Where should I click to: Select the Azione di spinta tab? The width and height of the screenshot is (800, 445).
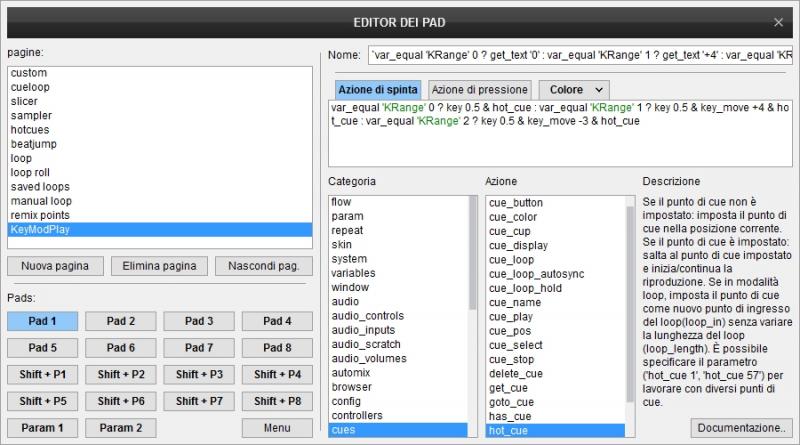click(x=378, y=90)
